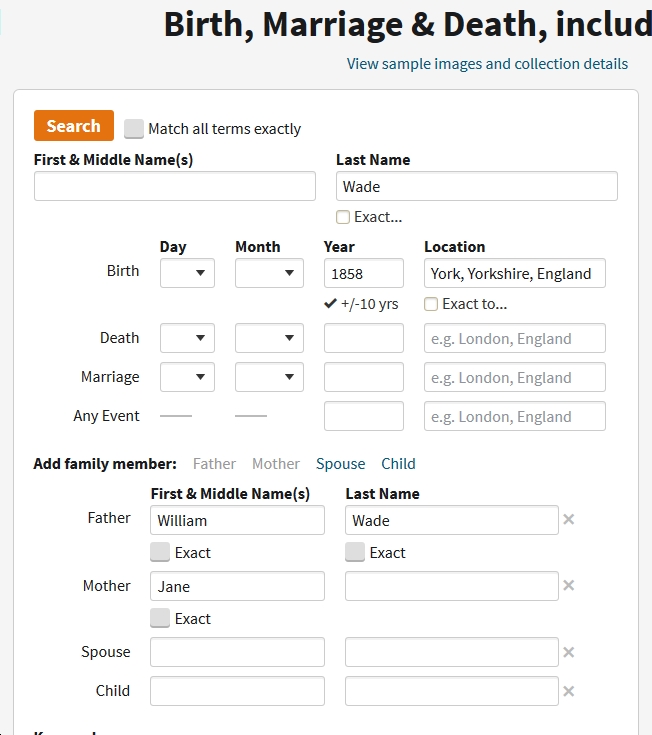The image size is (652, 735).
Task: Remove the Father row with X icon
Action: click(569, 520)
